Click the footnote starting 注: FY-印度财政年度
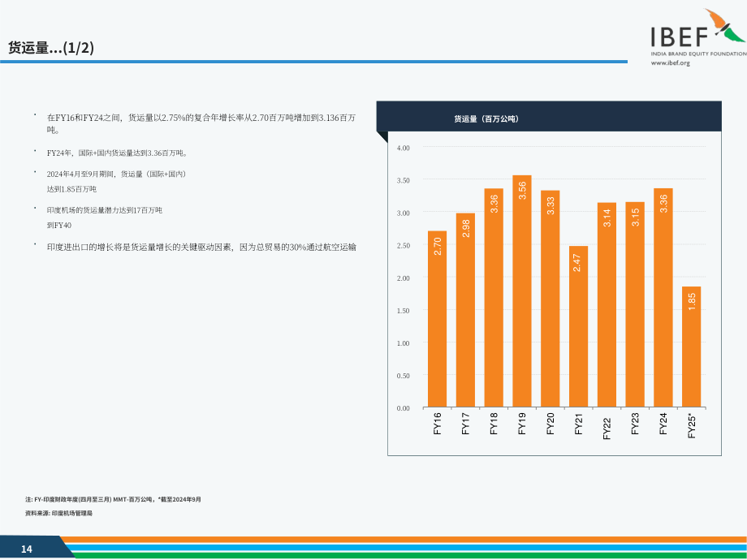This screenshot has height=560, width=747. [x=113, y=499]
